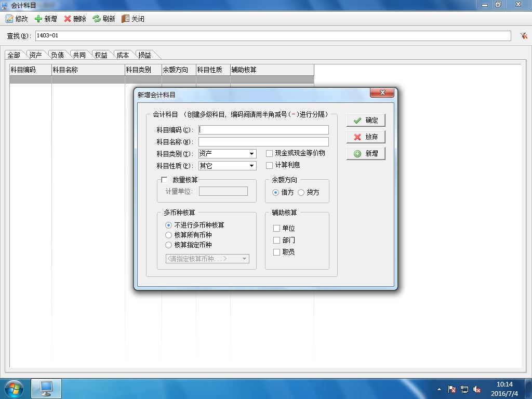Screen dimensions: 532x399
Task: Open the 科目性质 dropdown showing 其它
Action: click(x=228, y=166)
